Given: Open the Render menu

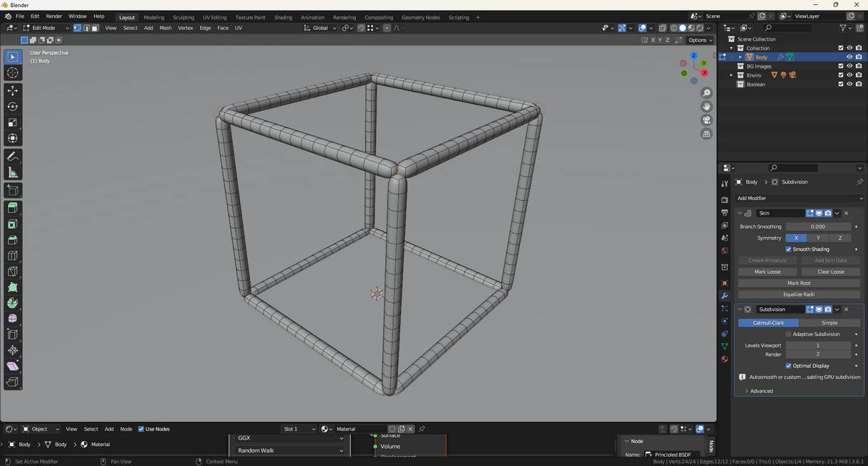Looking at the screenshot, I should pyautogui.click(x=54, y=16).
